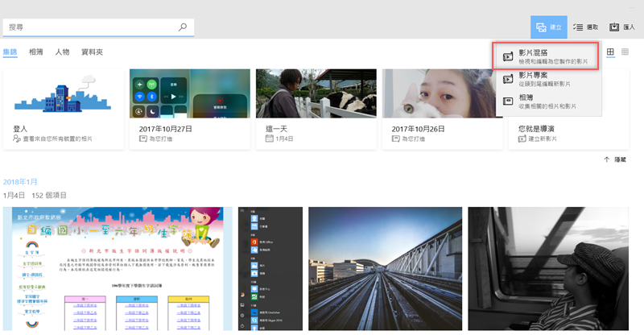Click the 搜尋 search input field
This screenshot has height=335, width=644.
93,27
